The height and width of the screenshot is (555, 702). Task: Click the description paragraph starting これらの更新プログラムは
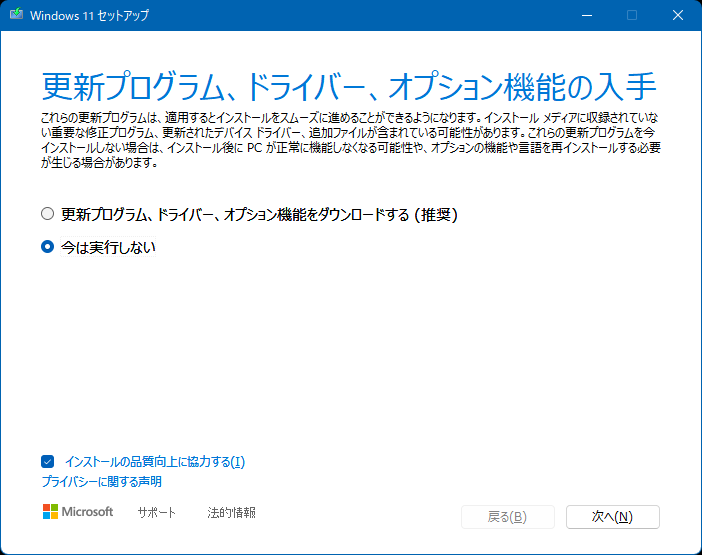[x=351, y=140]
